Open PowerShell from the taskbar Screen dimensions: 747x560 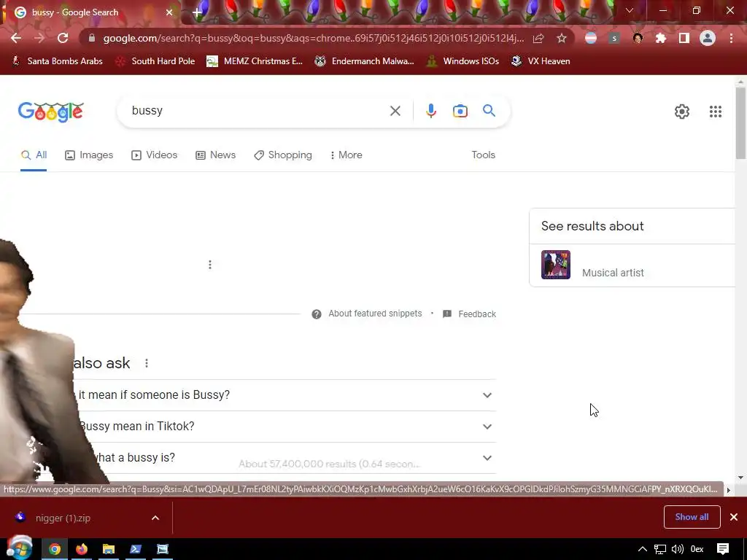pyautogui.click(x=136, y=550)
